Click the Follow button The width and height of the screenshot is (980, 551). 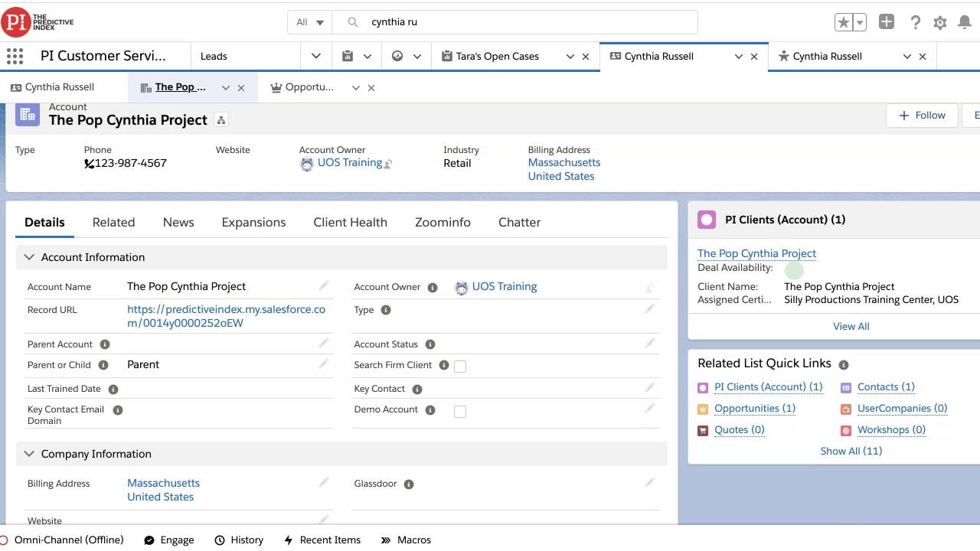922,115
